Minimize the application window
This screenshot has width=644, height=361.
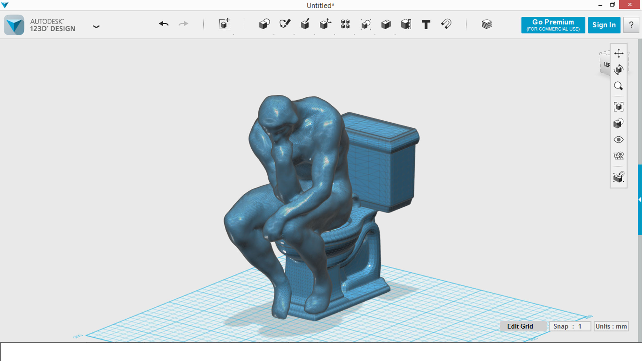600,5
